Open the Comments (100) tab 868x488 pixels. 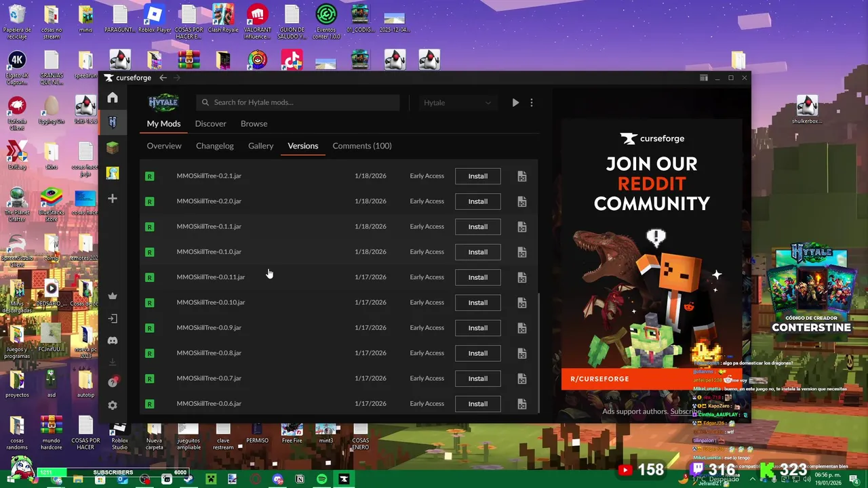click(362, 146)
